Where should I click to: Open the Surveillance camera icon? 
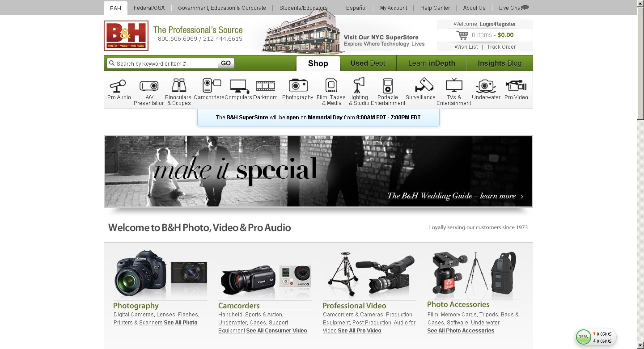click(424, 85)
